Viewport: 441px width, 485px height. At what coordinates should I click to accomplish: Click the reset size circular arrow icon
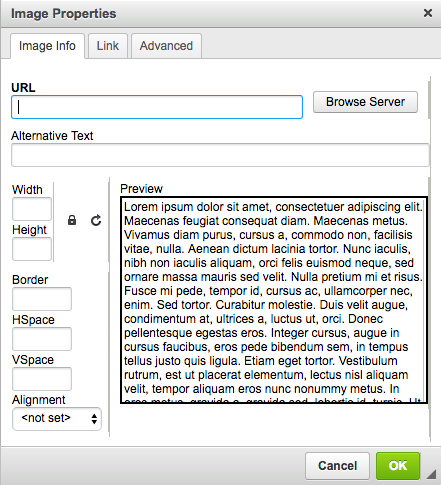point(96,220)
